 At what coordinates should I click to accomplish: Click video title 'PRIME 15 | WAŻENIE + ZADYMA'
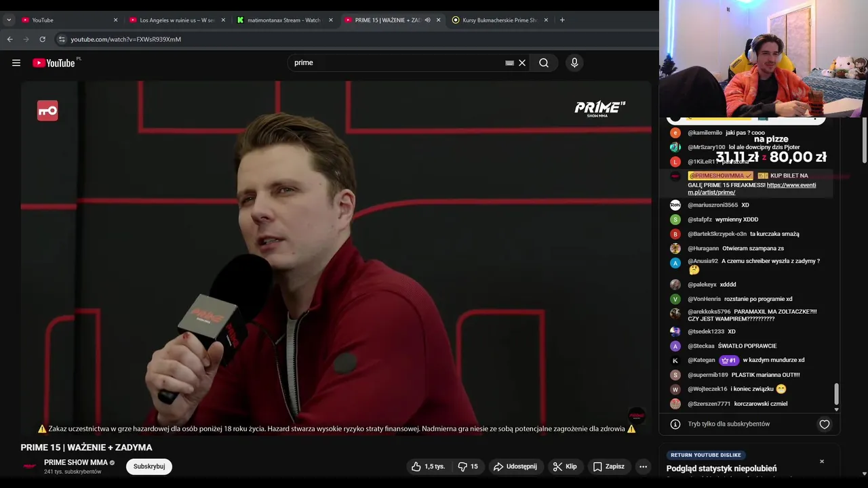(87, 447)
